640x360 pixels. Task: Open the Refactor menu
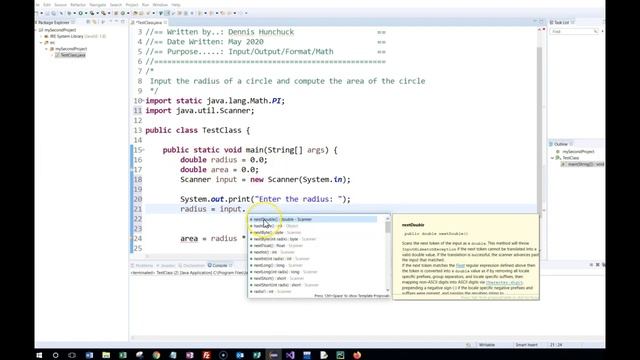[x=78, y=5]
